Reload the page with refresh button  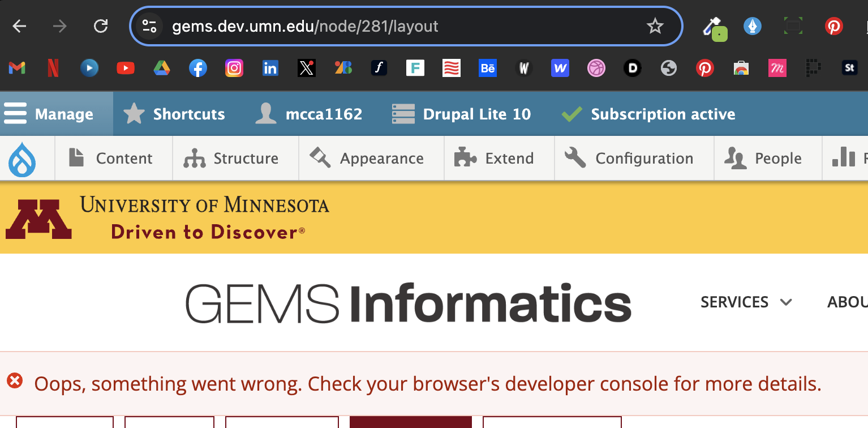(101, 26)
